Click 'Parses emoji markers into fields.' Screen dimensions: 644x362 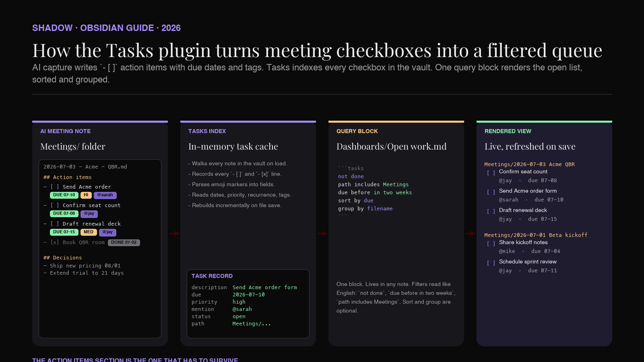point(231,184)
